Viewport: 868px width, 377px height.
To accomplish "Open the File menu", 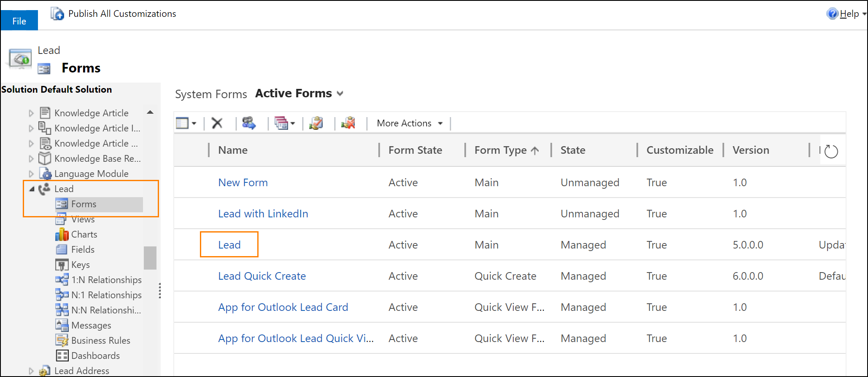I will (19, 21).
